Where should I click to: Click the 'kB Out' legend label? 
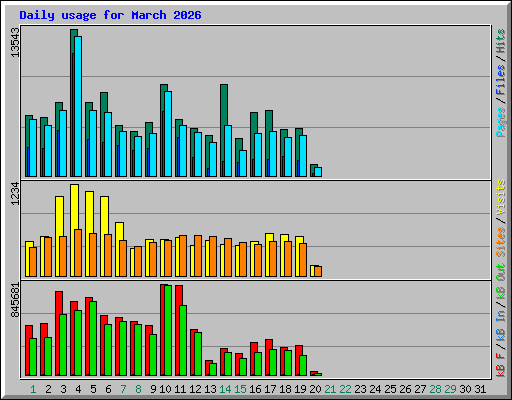[501, 282]
